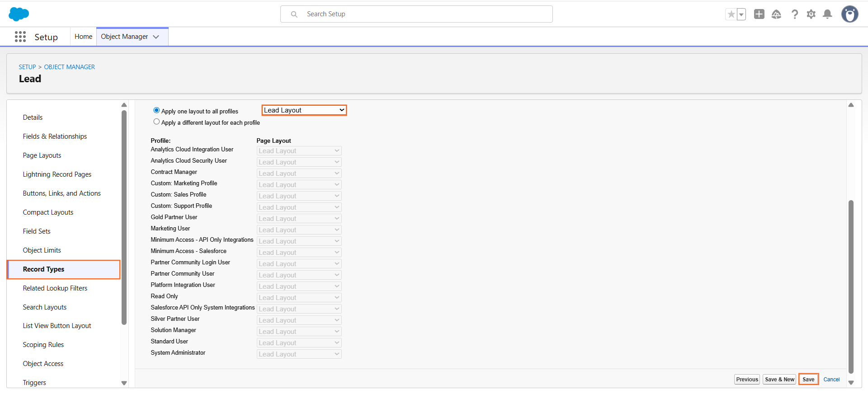Open List View Button Layout
Image resolution: width=868 pixels, height=394 pixels.
57,326
